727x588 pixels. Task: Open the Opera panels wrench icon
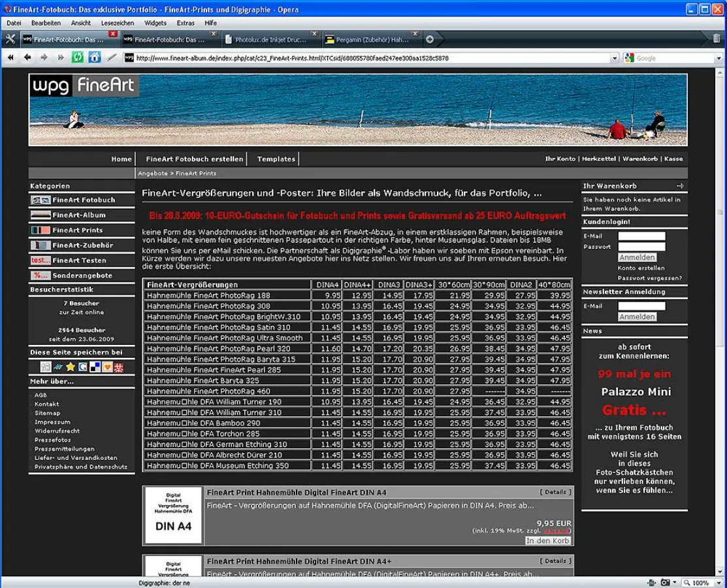(x=10, y=39)
